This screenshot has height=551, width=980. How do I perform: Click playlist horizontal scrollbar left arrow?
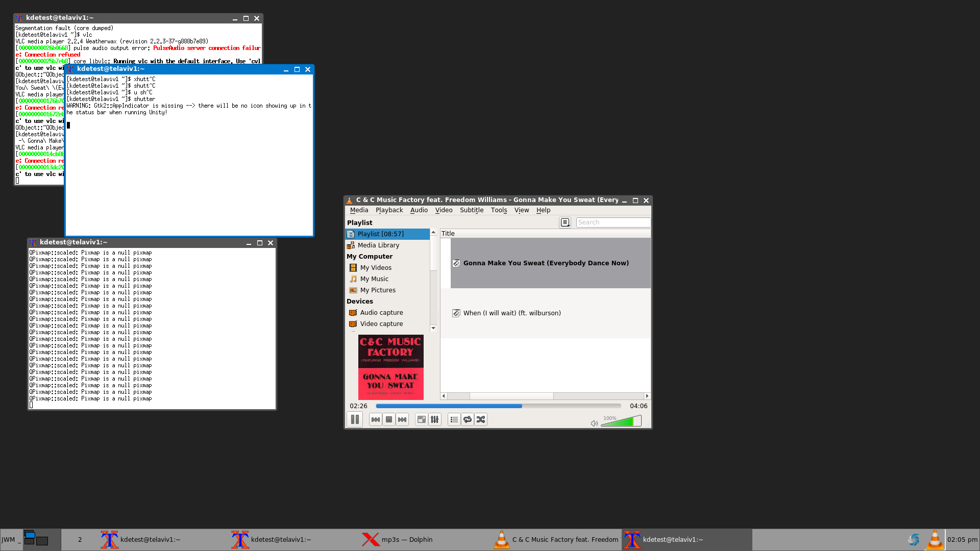click(444, 396)
